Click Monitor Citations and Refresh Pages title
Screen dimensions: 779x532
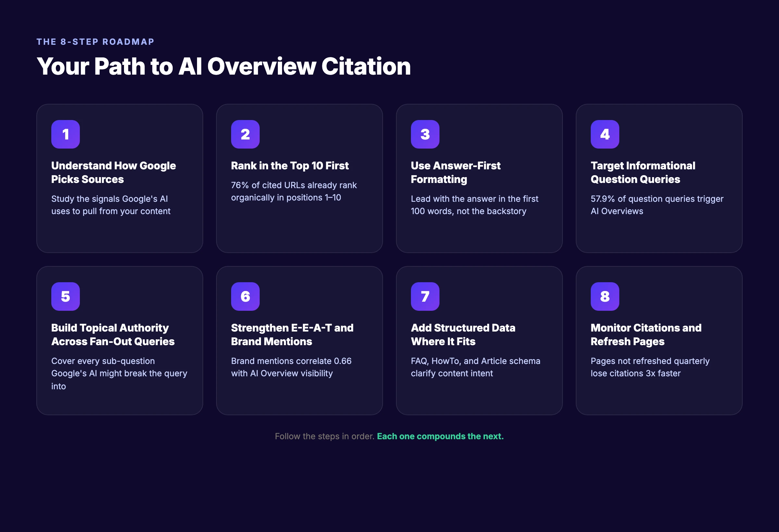646,334
